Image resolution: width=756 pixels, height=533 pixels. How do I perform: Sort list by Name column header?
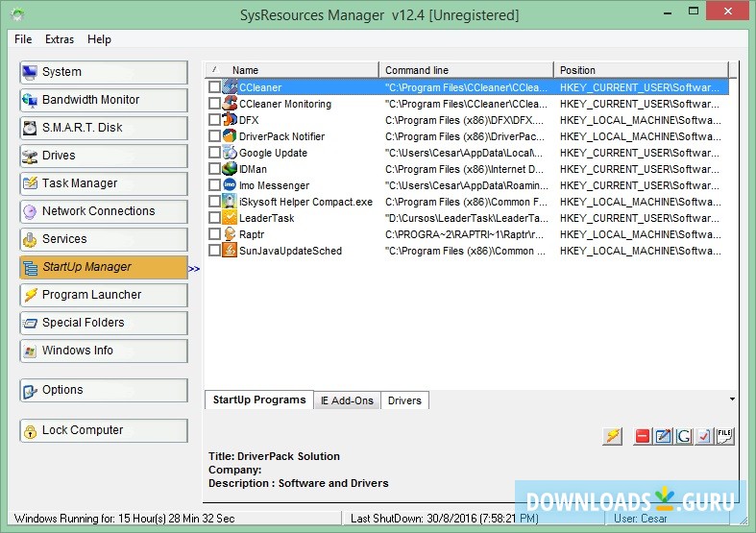pyautogui.click(x=292, y=70)
